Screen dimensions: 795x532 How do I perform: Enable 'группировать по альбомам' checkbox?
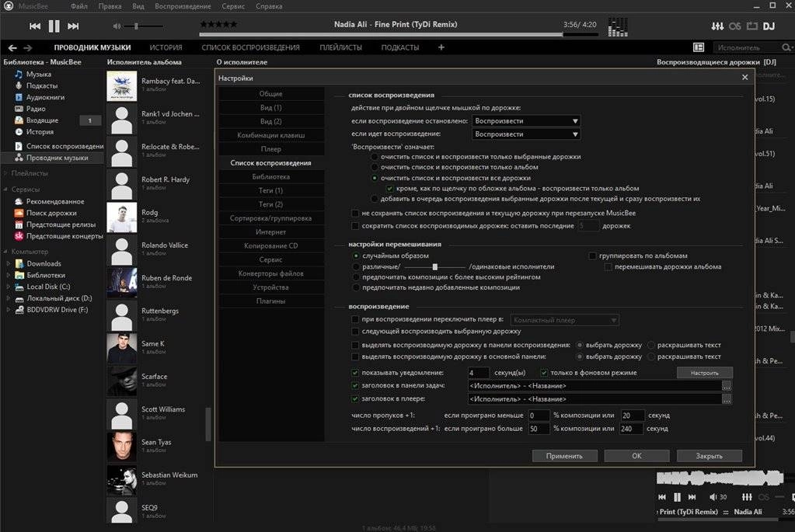592,256
